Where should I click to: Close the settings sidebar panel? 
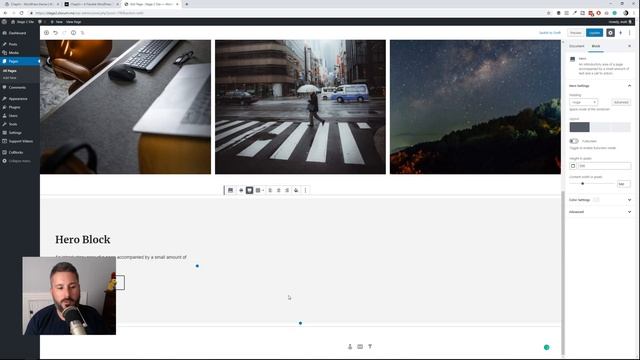629,46
